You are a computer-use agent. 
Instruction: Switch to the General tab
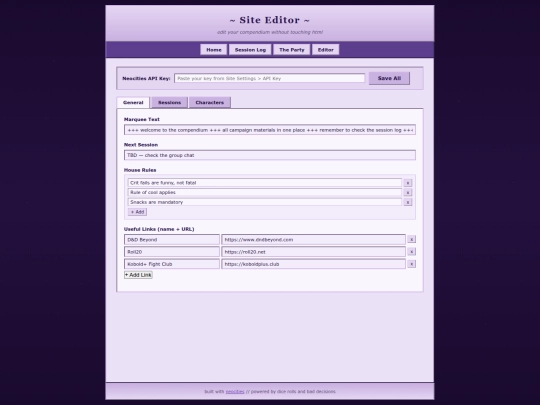(x=133, y=102)
